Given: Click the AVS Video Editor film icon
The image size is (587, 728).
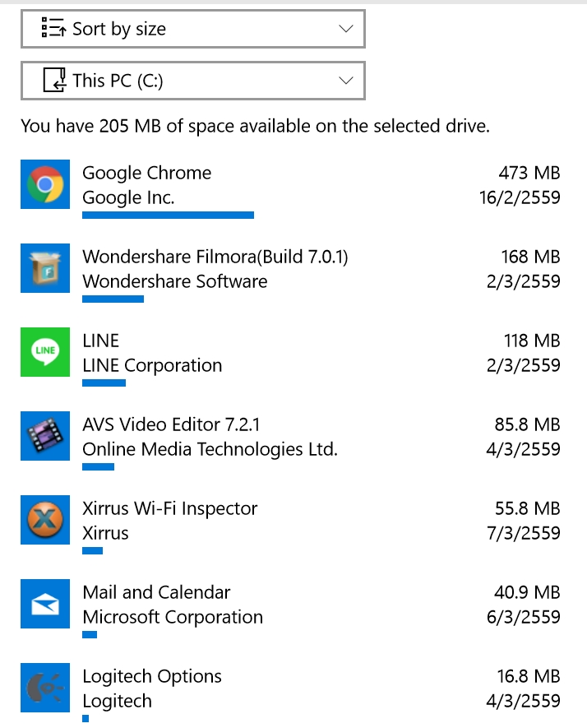Looking at the screenshot, I should tap(45, 436).
